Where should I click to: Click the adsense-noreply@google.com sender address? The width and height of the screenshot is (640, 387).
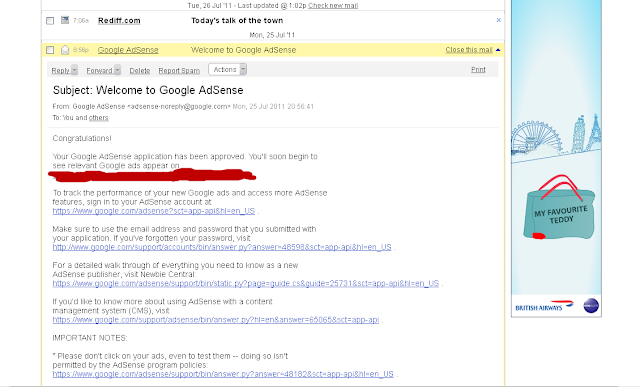pyautogui.click(x=179, y=107)
